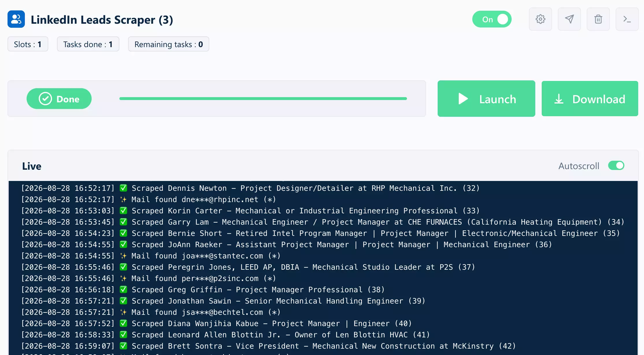Click the Scraped Dennis Newton log line
The height and width of the screenshot is (355, 644).
click(250, 188)
